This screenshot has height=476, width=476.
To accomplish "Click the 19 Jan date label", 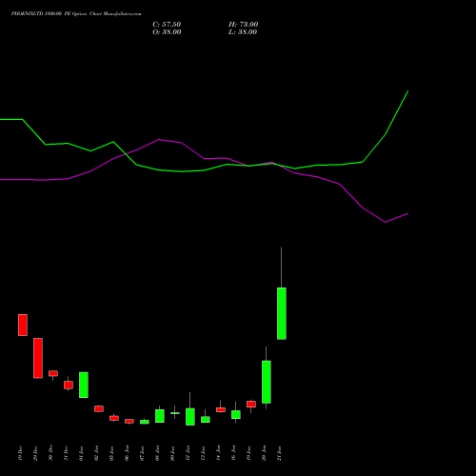I will tap(248, 453).
